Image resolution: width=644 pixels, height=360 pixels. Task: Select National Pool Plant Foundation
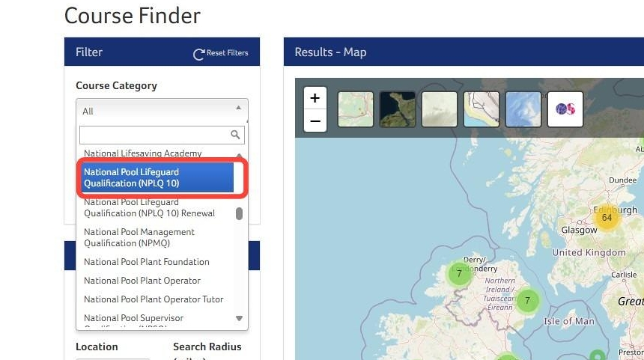tap(147, 262)
